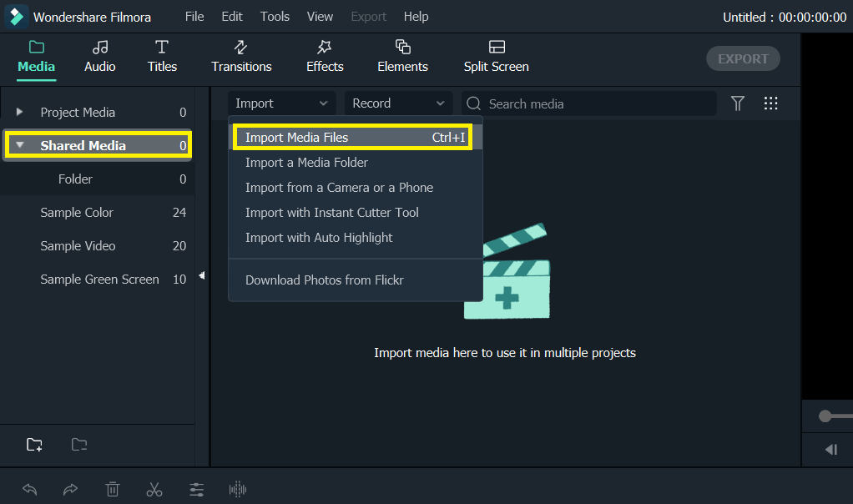Open the Help menu

(416, 17)
